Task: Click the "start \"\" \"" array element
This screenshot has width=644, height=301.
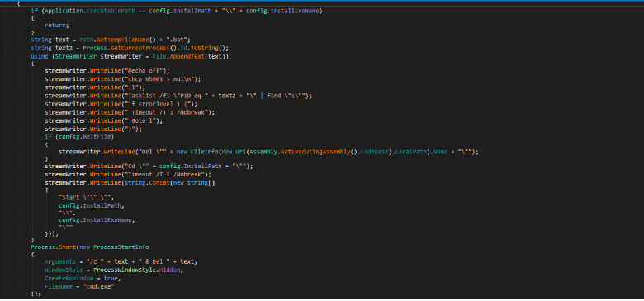Action: pos(84,197)
